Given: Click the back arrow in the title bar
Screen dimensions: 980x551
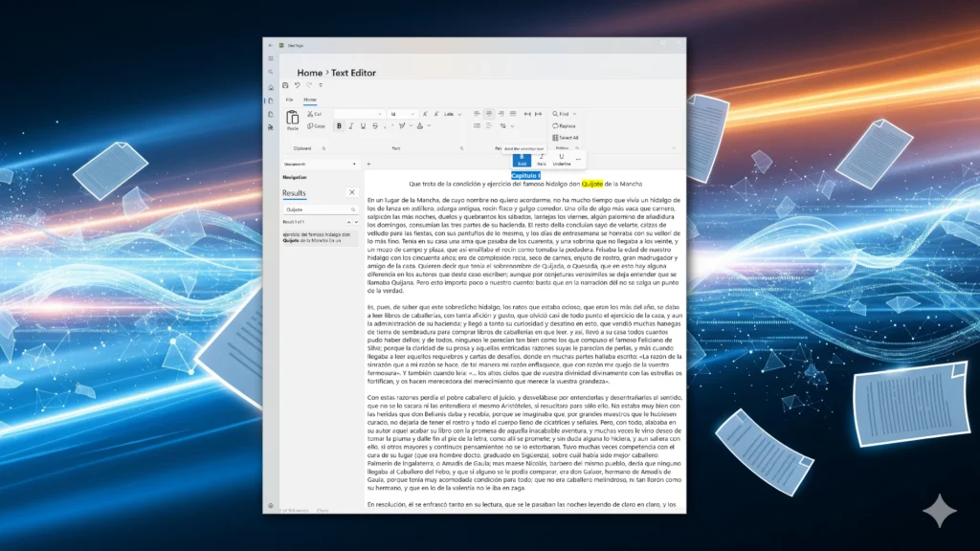Looking at the screenshot, I should 271,46.
